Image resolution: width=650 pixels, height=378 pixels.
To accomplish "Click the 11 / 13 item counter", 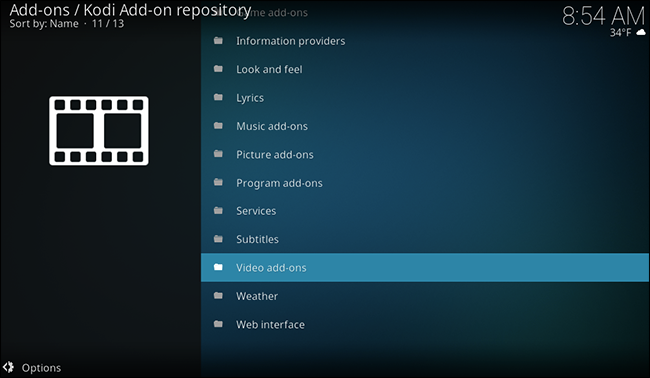I will click(108, 24).
